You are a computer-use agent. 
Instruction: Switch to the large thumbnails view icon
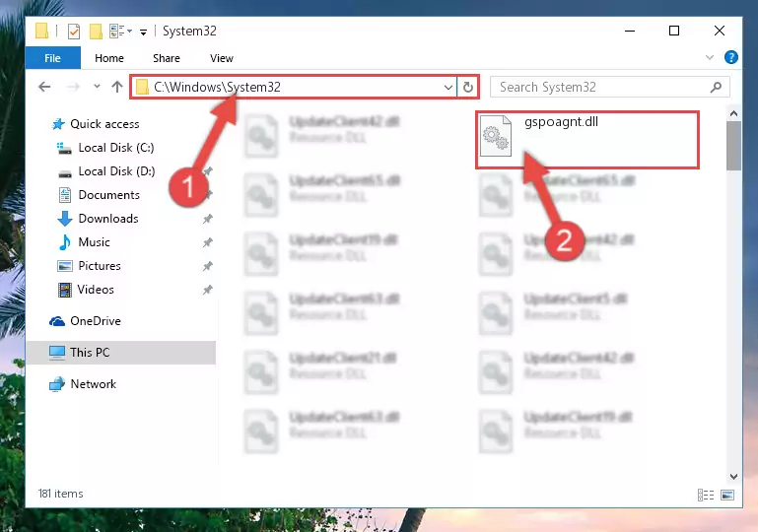[727, 495]
